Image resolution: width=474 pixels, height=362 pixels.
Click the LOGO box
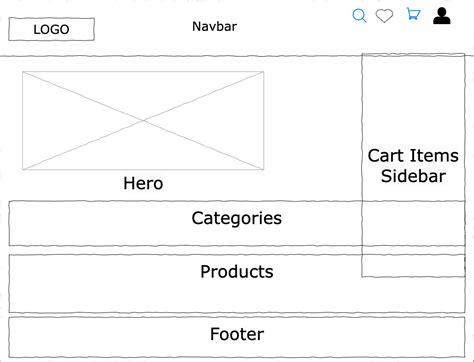tap(51, 29)
